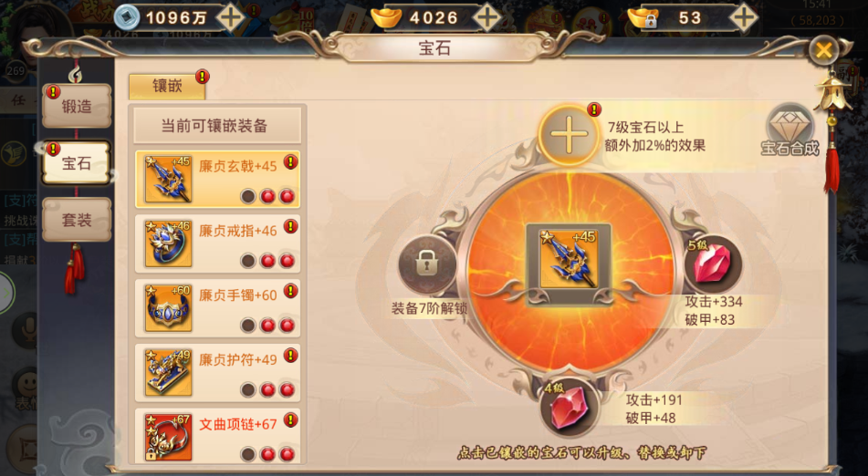Click the 廉贞玄戟+45 list thumbnail
The width and height of the screenshot is (868, 476).
[168, 179]
